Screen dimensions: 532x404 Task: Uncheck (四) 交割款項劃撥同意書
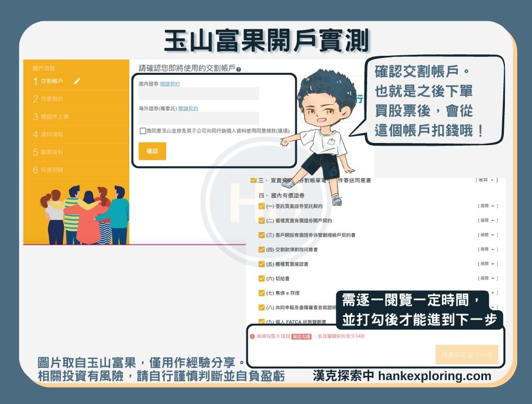pos(261,250)
